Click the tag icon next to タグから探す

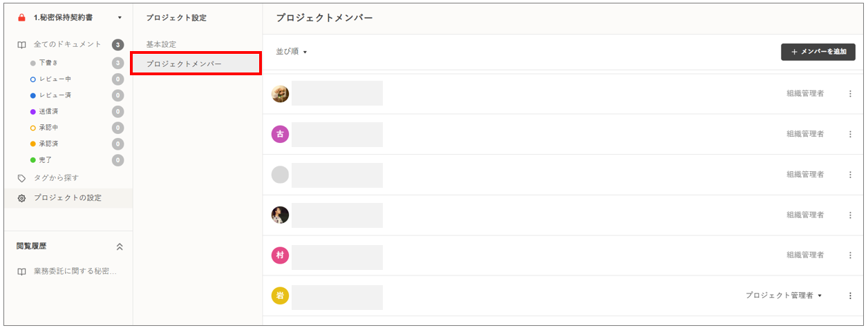tap(22, 178)
